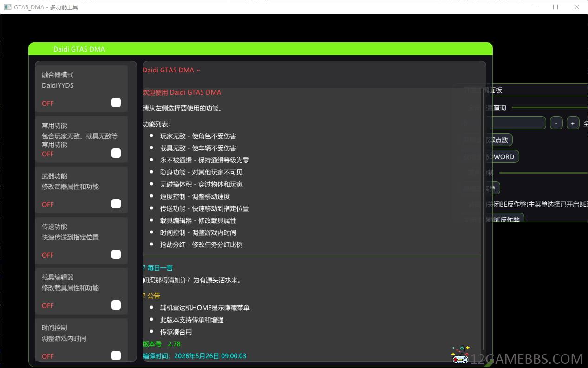Toggle the 常用功能 checkbox
This screenshot has height=368, width=588.
[x=116, y=153]
